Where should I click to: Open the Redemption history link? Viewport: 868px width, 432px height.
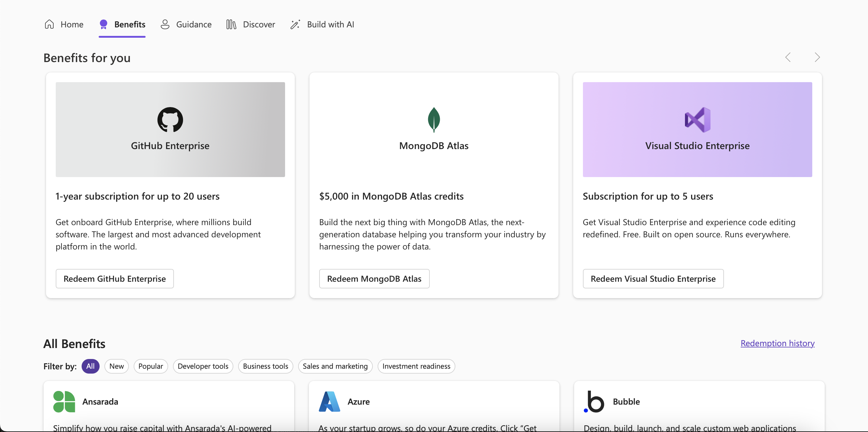click(x=777, y=343)
